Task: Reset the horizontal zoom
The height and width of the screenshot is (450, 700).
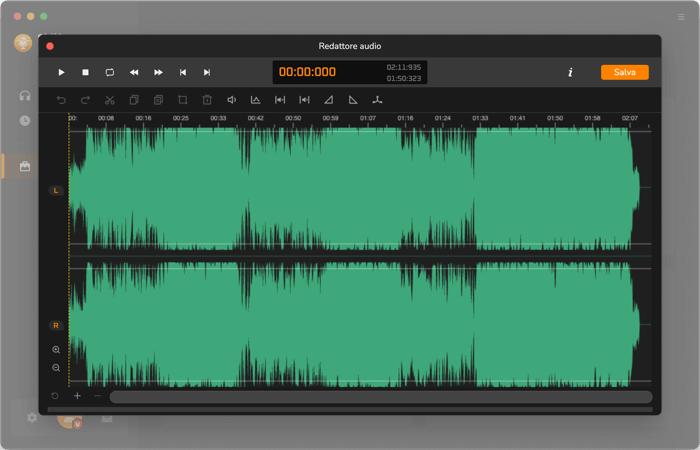Action: pyautogui.click(x=55, y=396)
